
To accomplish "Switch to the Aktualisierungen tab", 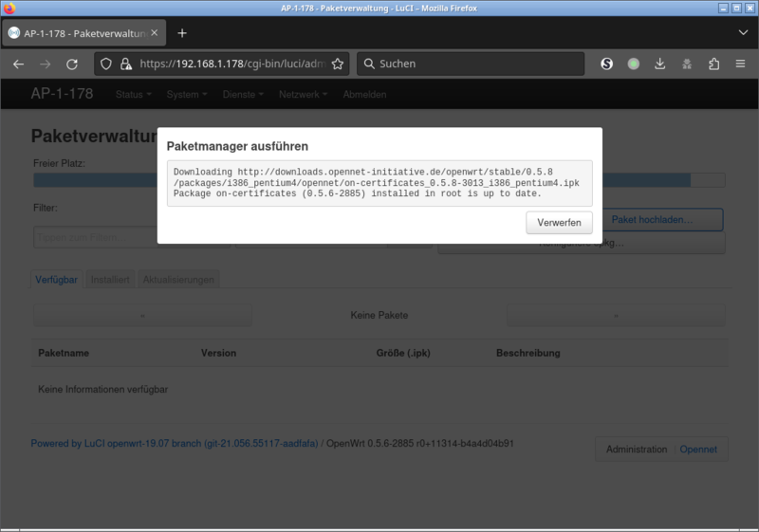I will 178,280.
